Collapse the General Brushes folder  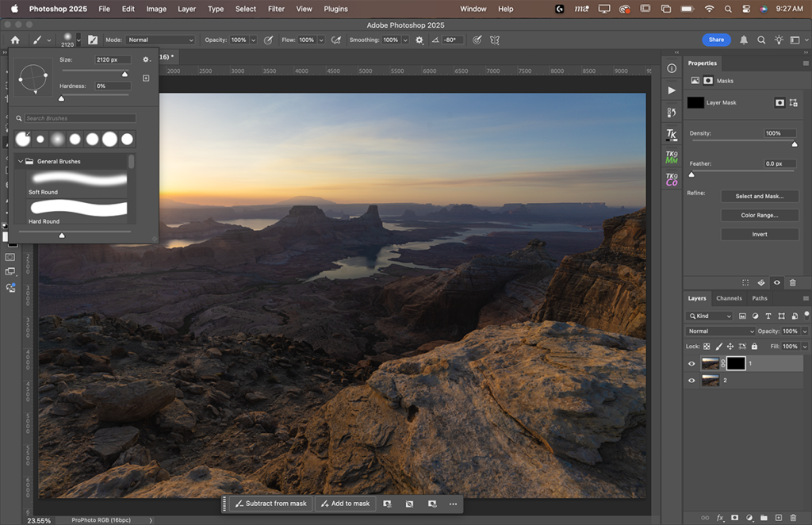[20, 161]
